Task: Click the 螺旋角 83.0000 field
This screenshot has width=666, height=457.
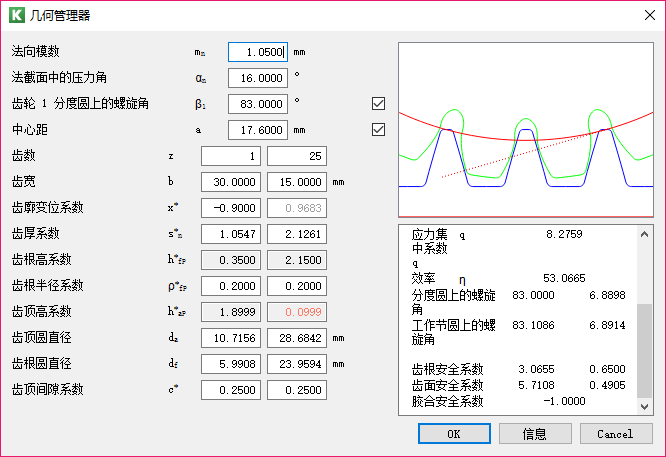Action: point(258,104)
